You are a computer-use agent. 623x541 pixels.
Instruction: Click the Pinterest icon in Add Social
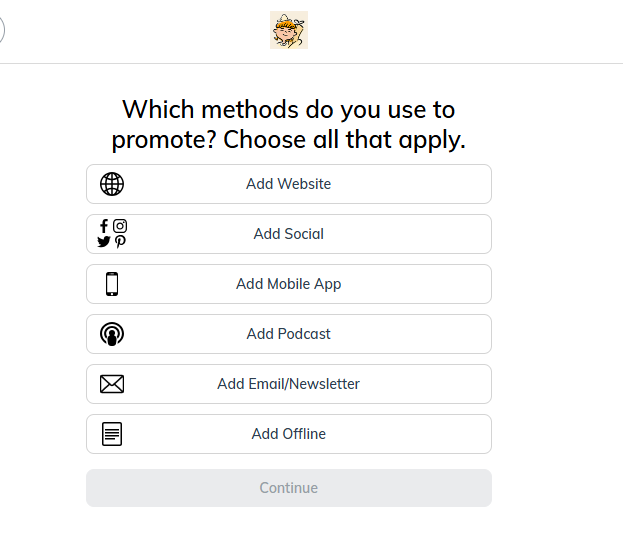click(x=120, y=242)
